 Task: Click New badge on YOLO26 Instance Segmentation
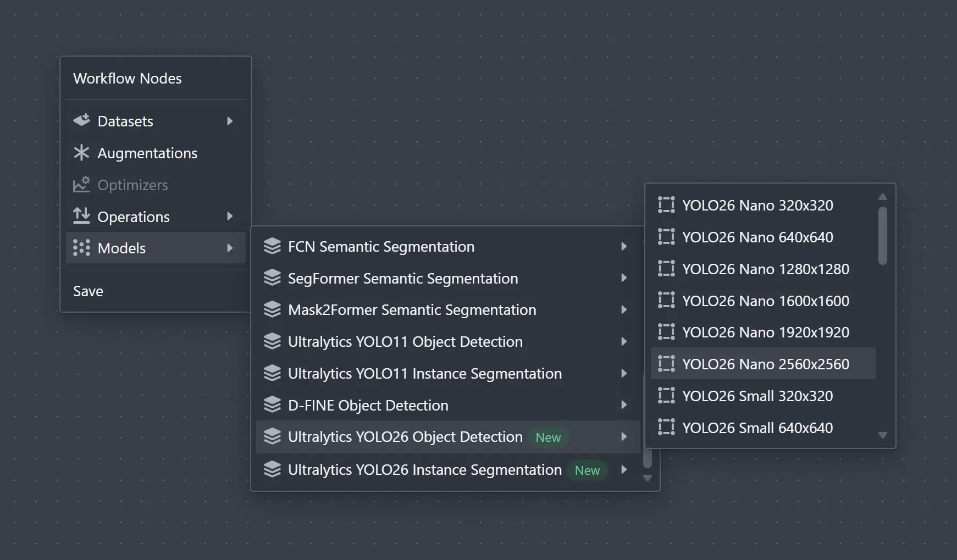pyautogui.click(x=587, y=470)
